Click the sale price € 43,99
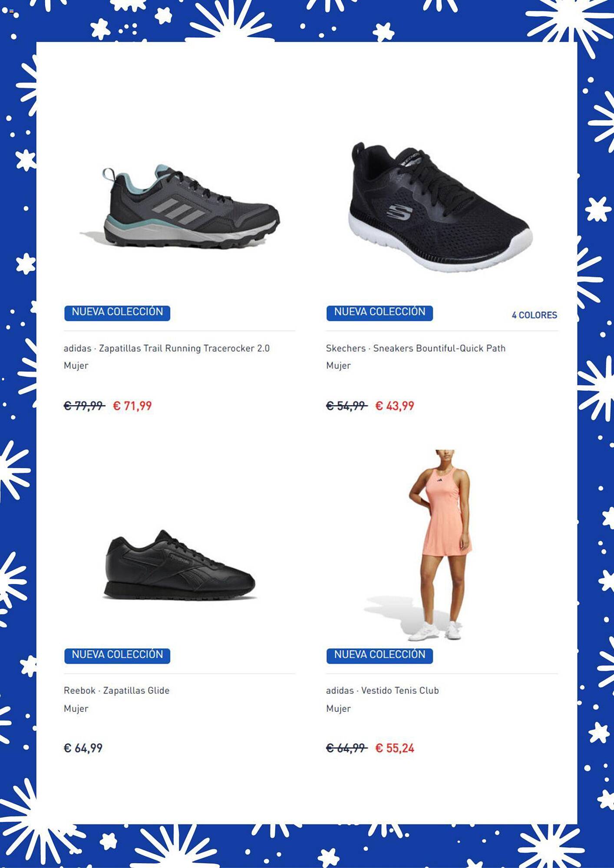Screen dimensions: 614x868 coord(395,406)
